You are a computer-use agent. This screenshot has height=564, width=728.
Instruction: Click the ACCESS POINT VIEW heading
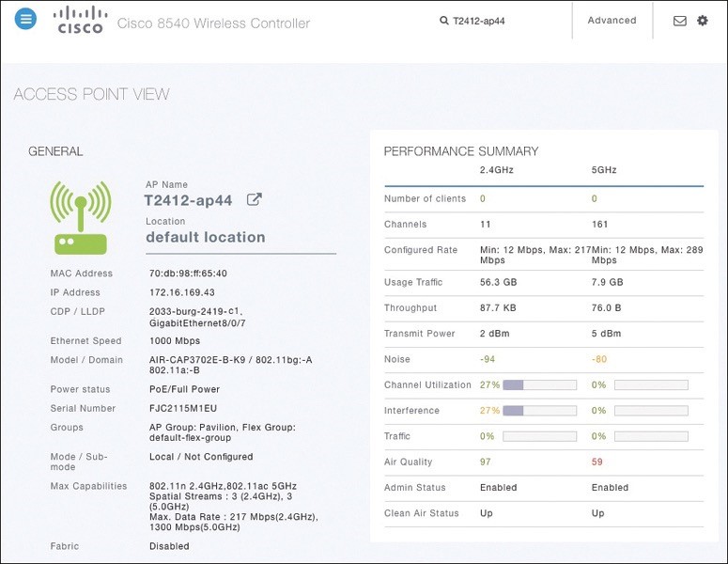(x=91, y=94)
